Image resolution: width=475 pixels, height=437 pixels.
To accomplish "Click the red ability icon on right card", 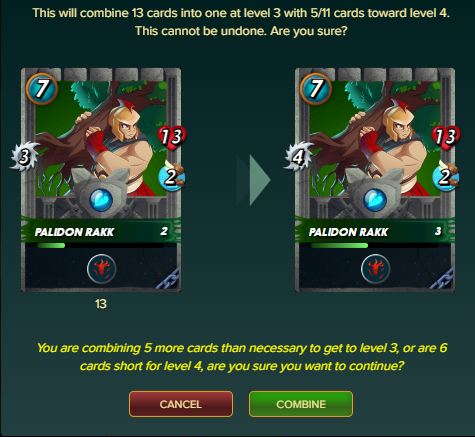I will pyautogui.click(x=376, y=269).
